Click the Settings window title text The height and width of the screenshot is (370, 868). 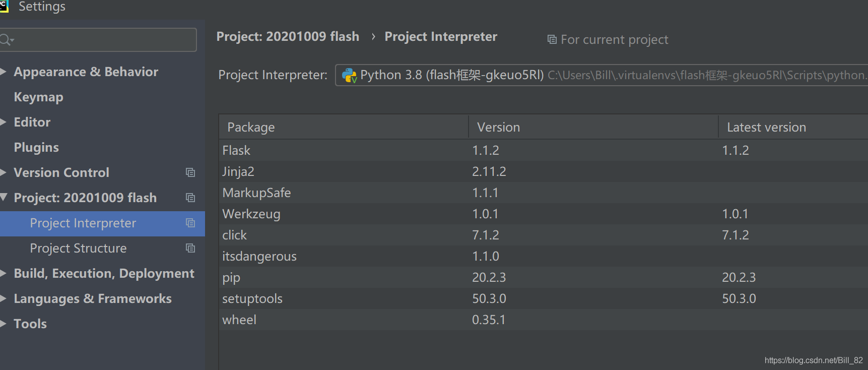(x=42, y=7)
